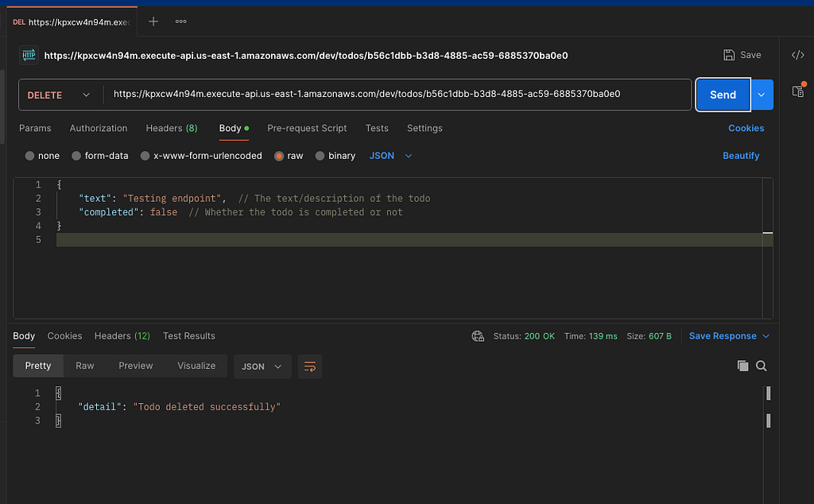Select the DEL request tab at top
The image size is (814, 504).
pyautogui.click(x=72, y=21)
